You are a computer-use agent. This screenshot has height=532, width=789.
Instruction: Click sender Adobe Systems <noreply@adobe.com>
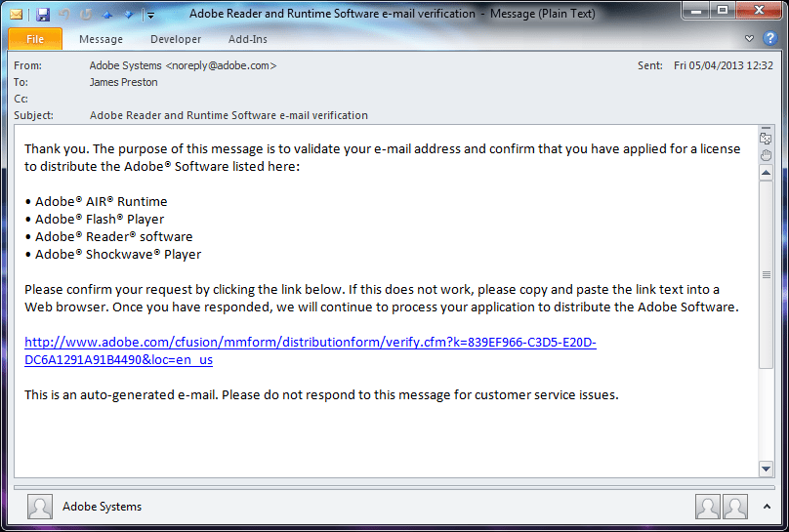183,65
